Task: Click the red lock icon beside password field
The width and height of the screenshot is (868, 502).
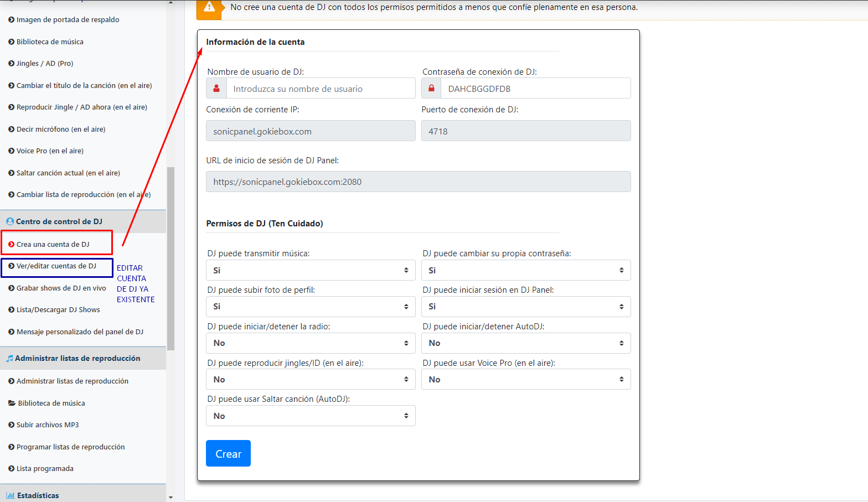Action: point(431,88)
